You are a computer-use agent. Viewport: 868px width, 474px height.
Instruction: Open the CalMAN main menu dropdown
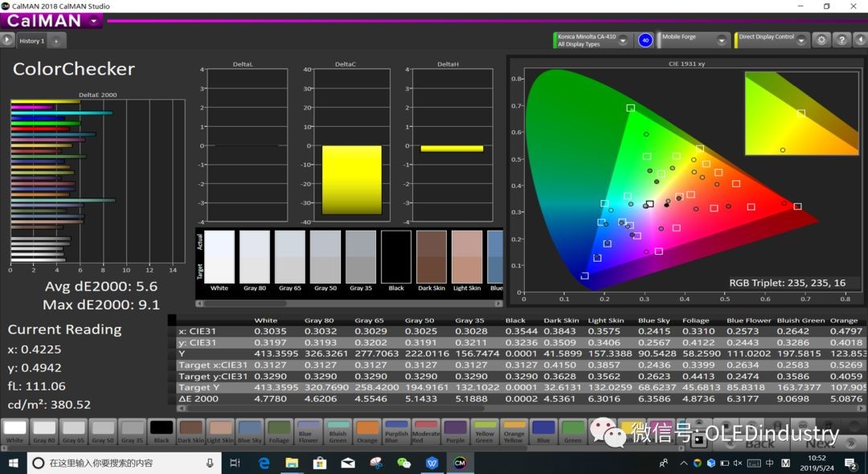tap(95, 22)
